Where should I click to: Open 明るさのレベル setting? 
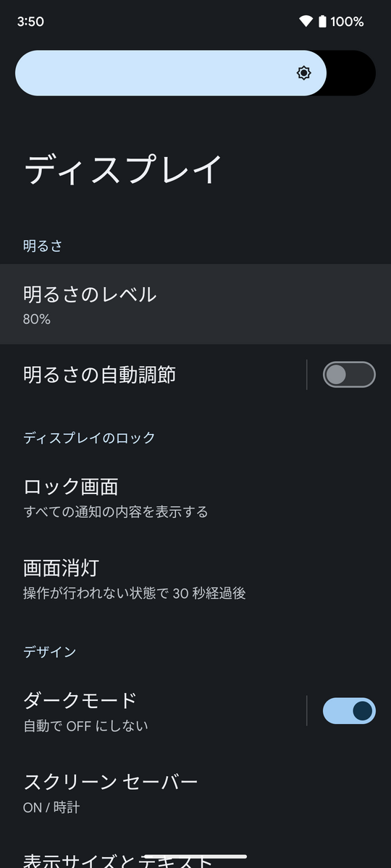(x=195, y=304)
